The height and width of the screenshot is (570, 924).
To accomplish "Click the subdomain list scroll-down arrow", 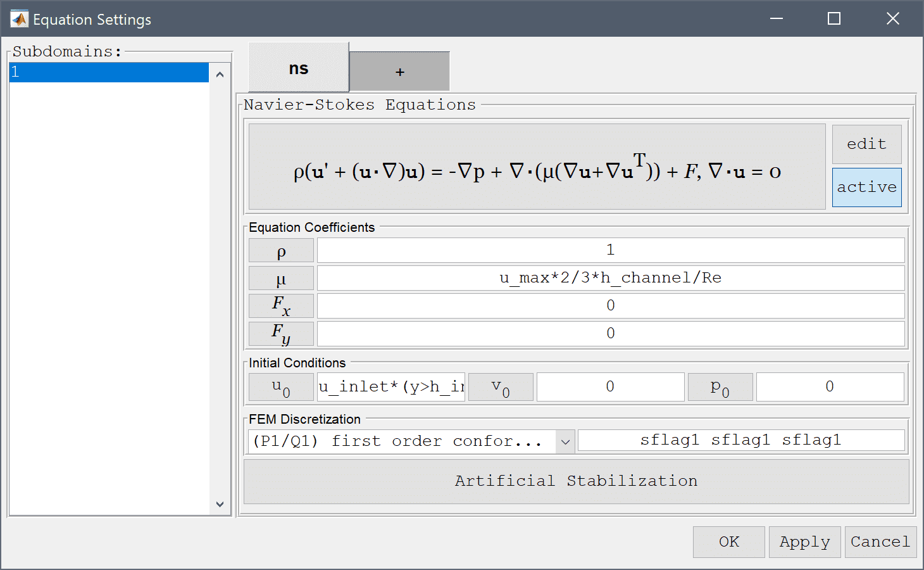I will click(x=220, y=504).
